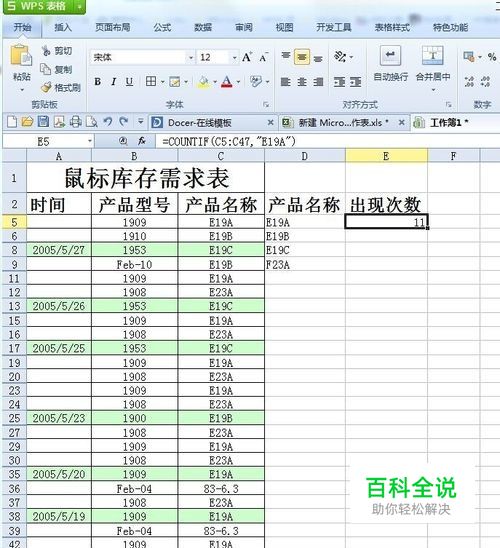Click the fill color bucket icon
Viewport: 500px width, 548px height.
point(204,82)
